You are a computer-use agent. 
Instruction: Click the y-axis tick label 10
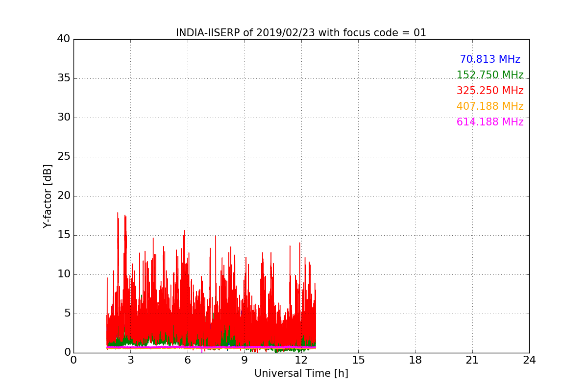[x=64, y=274]
